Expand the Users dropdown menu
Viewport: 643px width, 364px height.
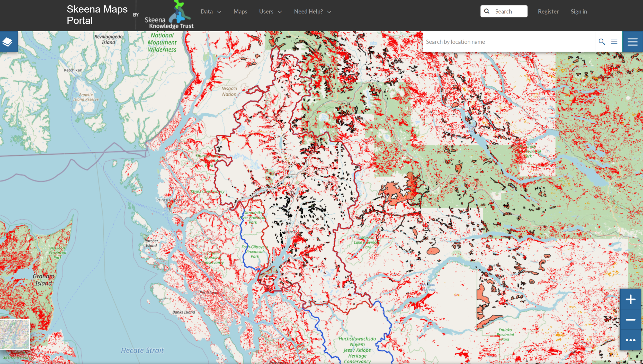pyautogui.click(x=270, y=12)
